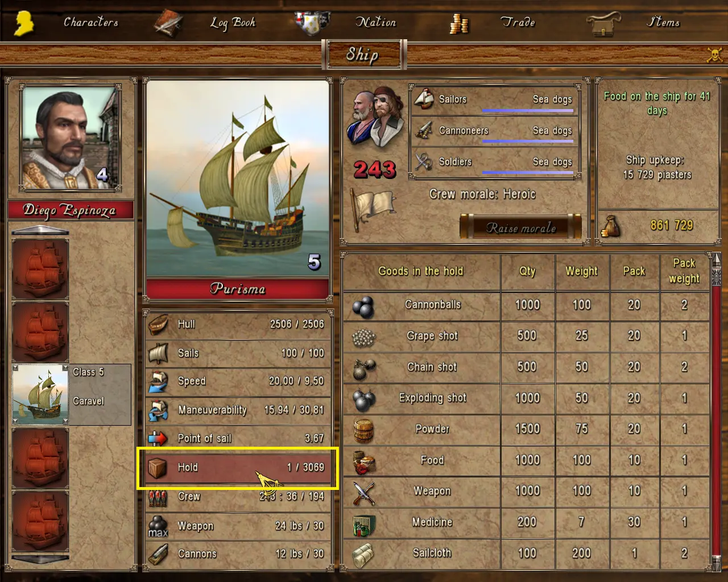The image size is (728, 582).
Task: Click the Log Book journal icon
Action: [168, 23]
